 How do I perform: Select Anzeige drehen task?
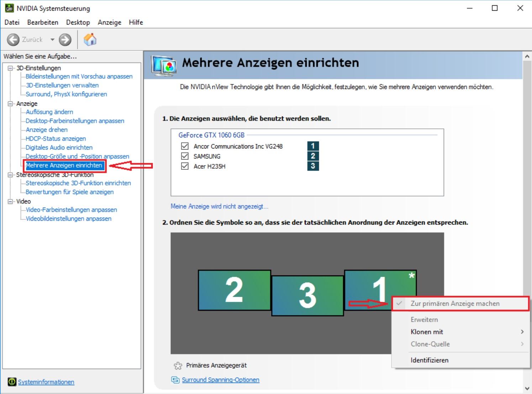[47, 130]
